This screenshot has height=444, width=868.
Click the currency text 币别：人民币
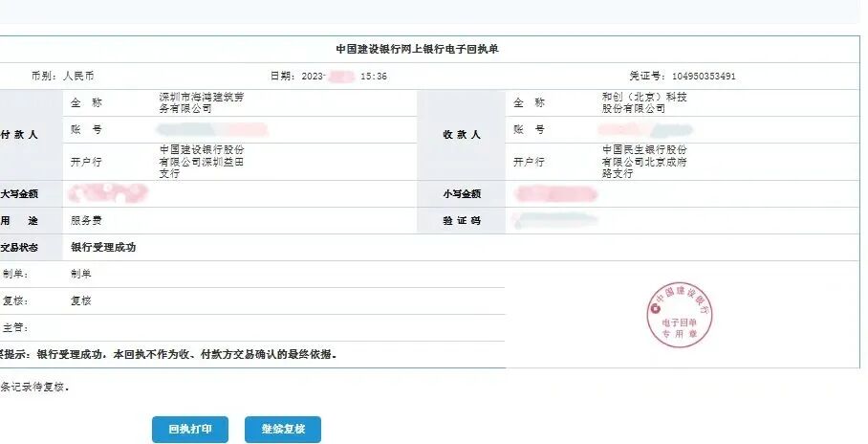(x=62, y=76)
